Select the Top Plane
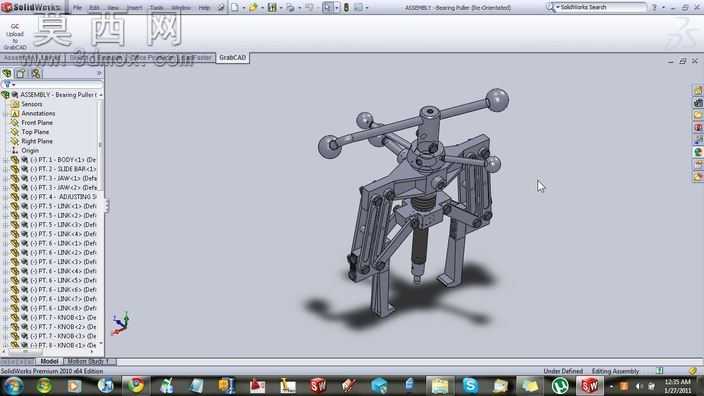 click(x=35, y=132)
